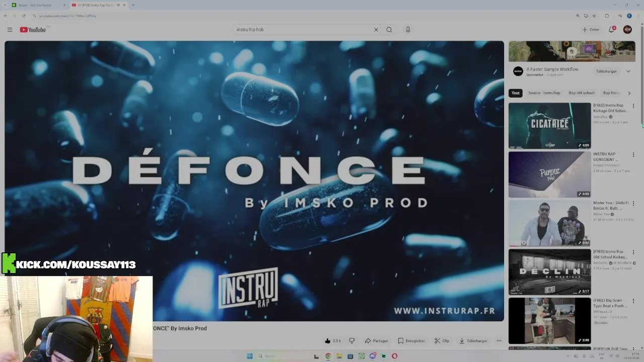The width and height of the screenshot is (644, 362).
Task: Mute the YouTube tab via speaker icon
Action: click(x=118, y=5)
